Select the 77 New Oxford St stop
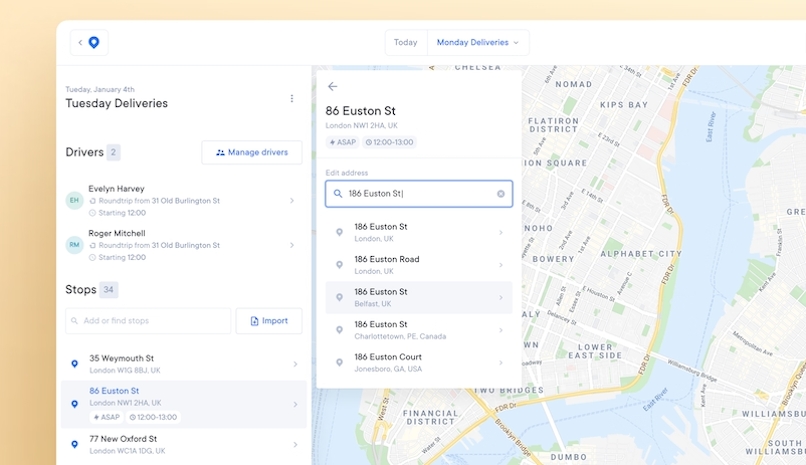 point(184,444)
